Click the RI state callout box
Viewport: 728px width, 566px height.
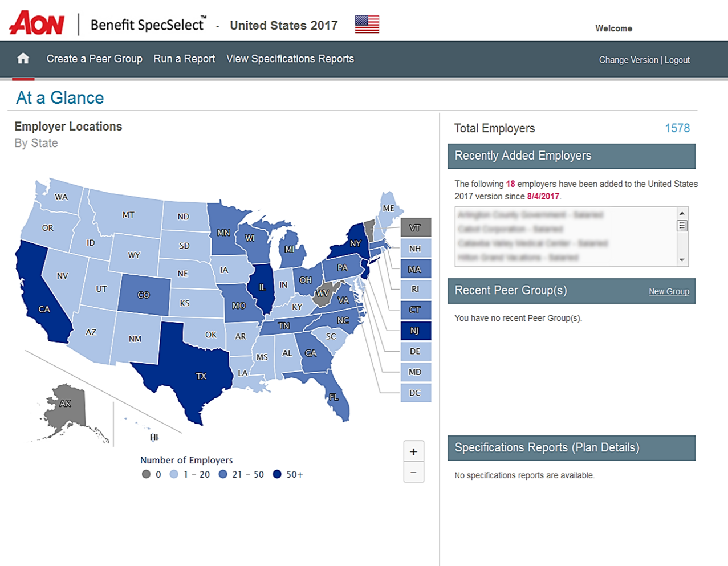point(416,289)
